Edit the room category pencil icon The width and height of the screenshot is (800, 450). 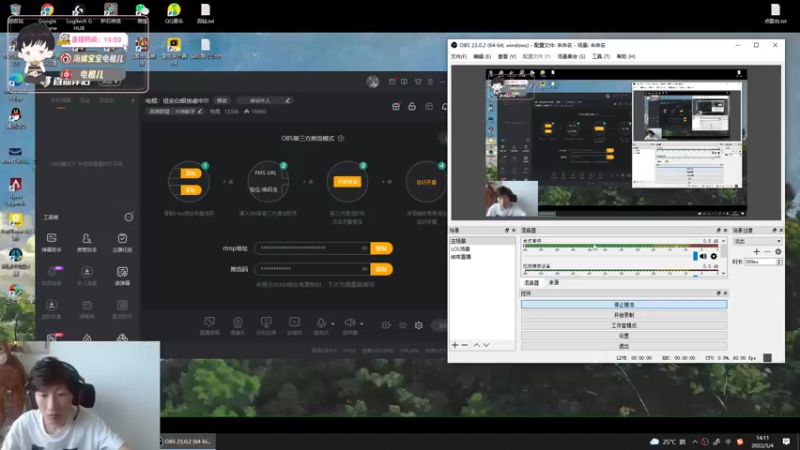pyautogui.click(x=200, y=111)
